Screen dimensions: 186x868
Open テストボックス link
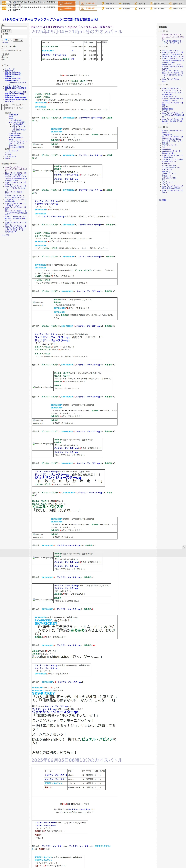coord(10,156)
